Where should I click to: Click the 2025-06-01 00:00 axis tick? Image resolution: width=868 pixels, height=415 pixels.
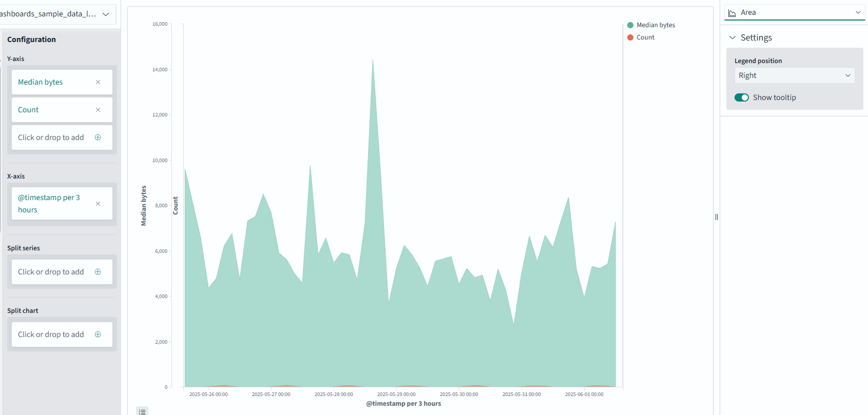pos(584,394)
